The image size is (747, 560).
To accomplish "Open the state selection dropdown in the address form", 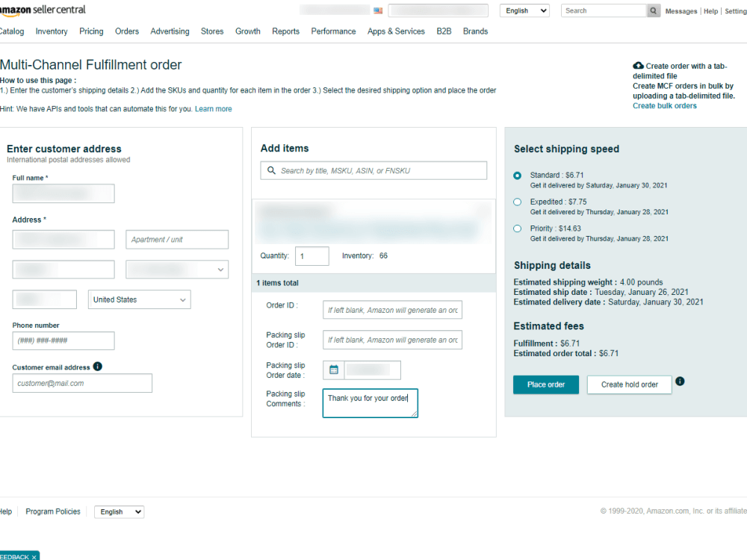I will [177, 269].
